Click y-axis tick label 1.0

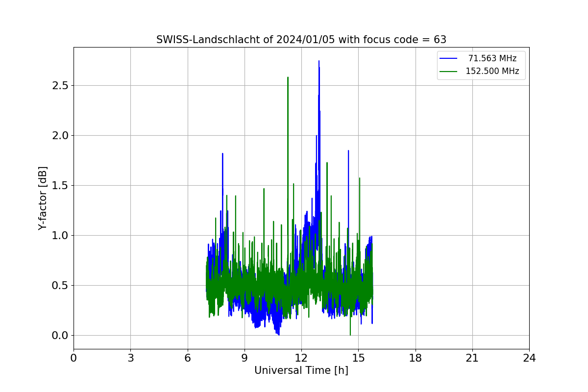click(61, 236)
